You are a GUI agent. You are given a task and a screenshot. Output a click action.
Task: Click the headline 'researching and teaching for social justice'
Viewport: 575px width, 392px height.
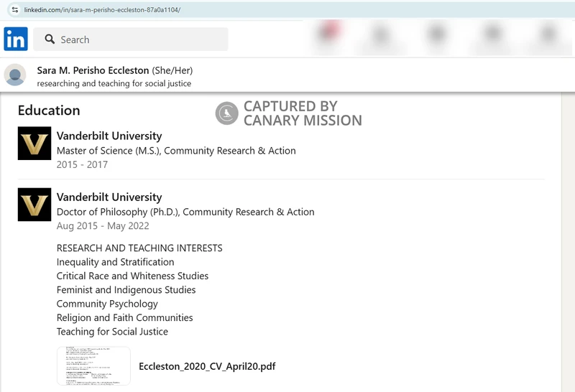click(x=114, y=83)
